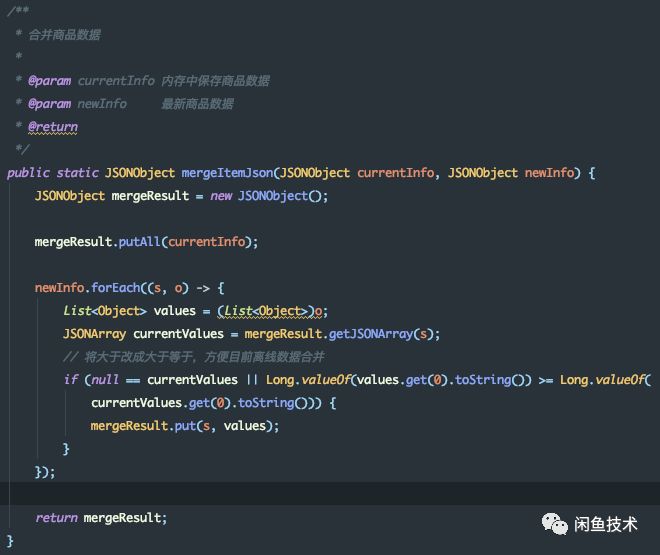Click the JSONArray type name

(x=94, y=334)
